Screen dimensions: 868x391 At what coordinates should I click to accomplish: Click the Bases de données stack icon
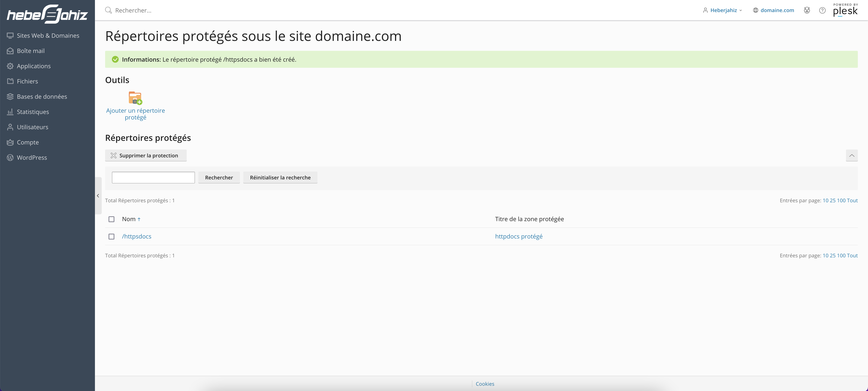click(x=10, y=97)
